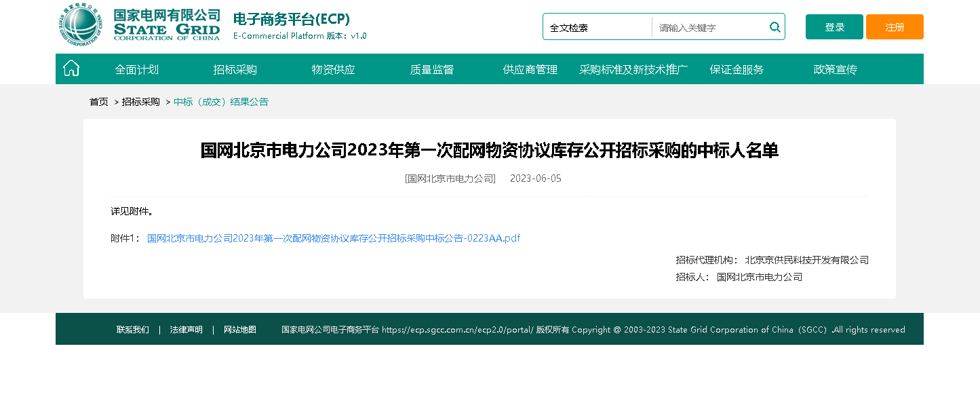Open the 政策宣传 menu
980x393 pixels.
coord(836,69)
